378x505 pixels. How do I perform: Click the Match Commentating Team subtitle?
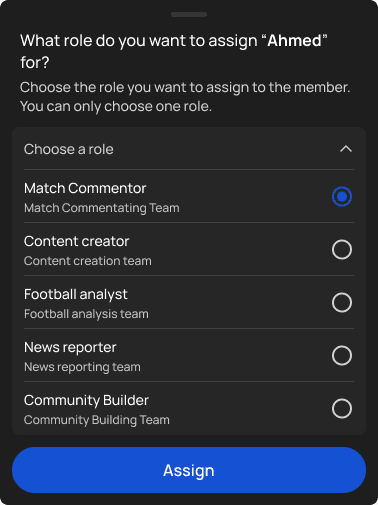click(x=102, y=208)
